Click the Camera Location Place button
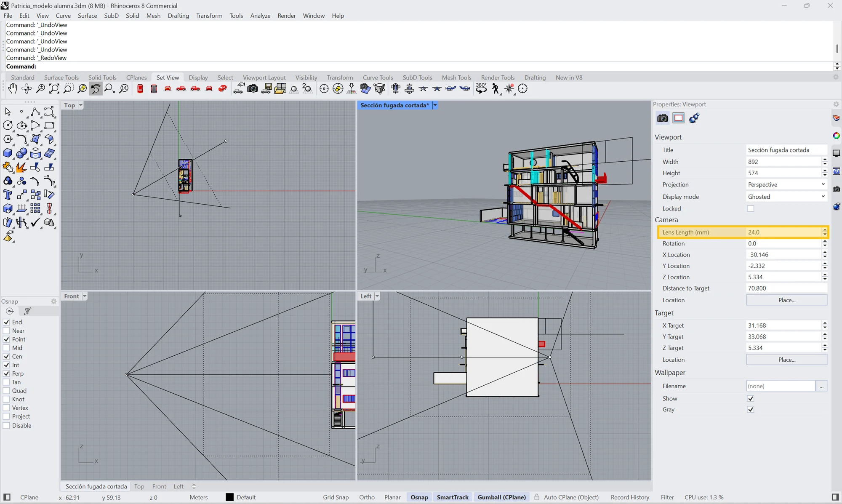The width and height of the screenshot is (842, 504). click(x=786, y=300)
